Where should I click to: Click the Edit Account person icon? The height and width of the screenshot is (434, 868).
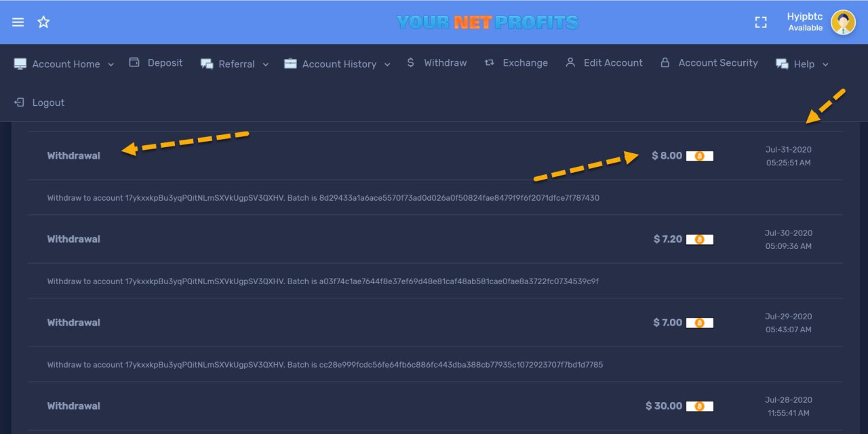point(570,62)
